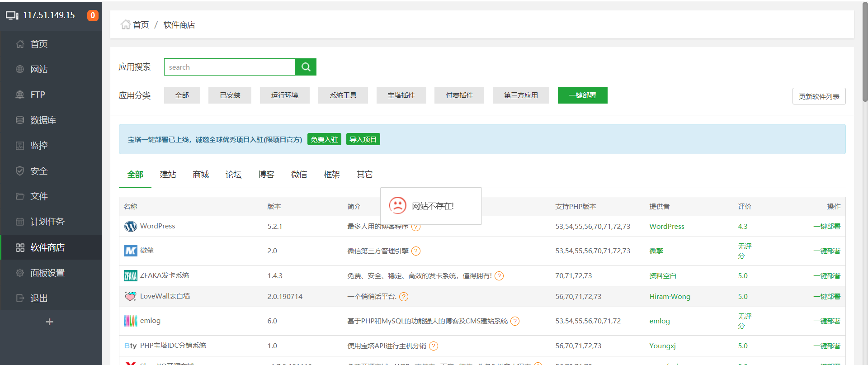Image resolution: width=868 pixels, height=365 pixels.
Task: Click the 退出 logout icon in sidebar
Action: click(20, 298)
